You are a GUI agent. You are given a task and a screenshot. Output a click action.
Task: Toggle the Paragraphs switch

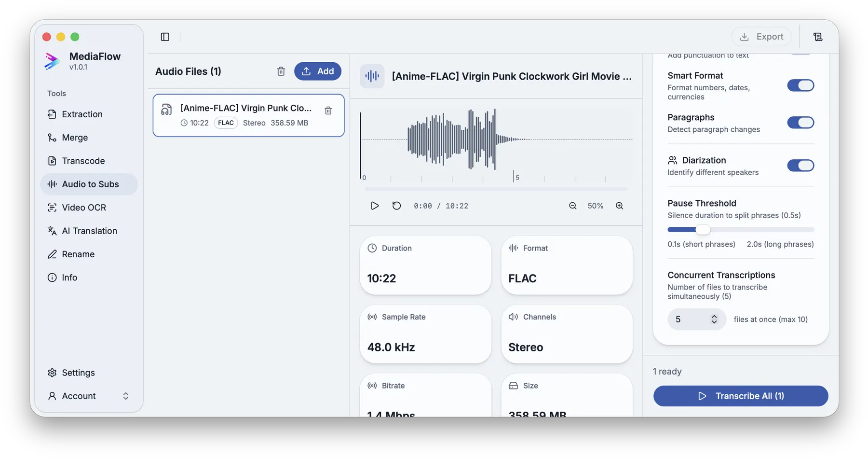(801, 123)
